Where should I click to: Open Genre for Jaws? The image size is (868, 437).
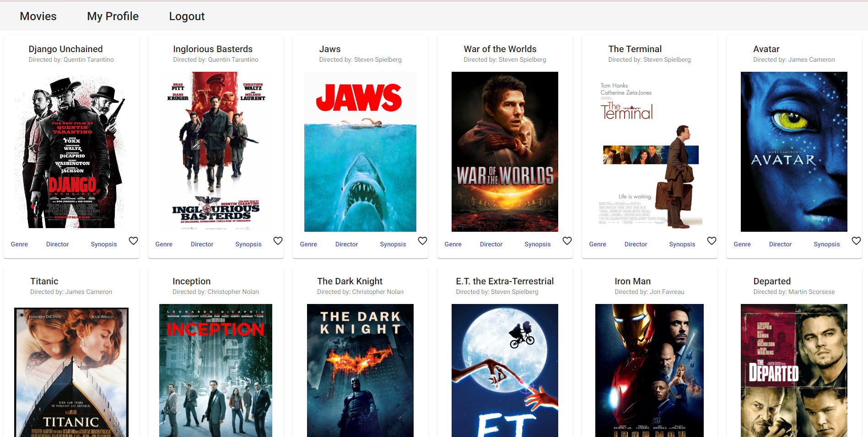click(308, 244)
